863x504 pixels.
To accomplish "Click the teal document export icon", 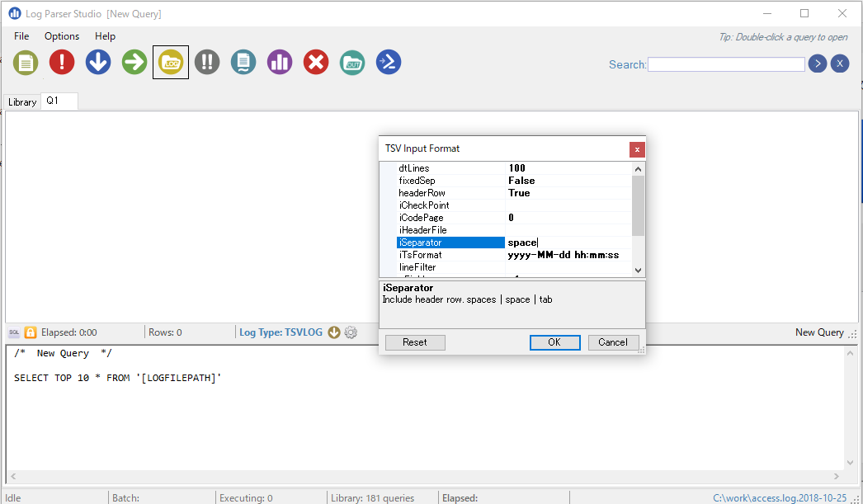I will 243,62.
